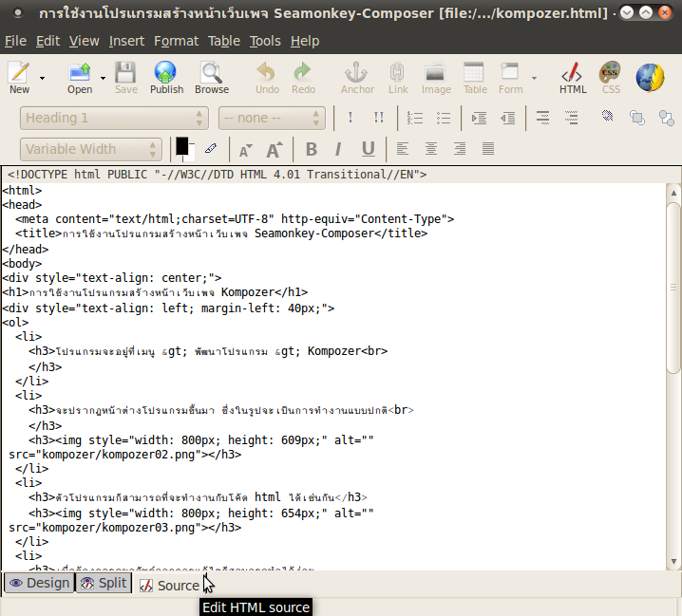This screenshot has width=682, height=616.
Task: Toggle Bold formatting
Action: coord(311,150)
